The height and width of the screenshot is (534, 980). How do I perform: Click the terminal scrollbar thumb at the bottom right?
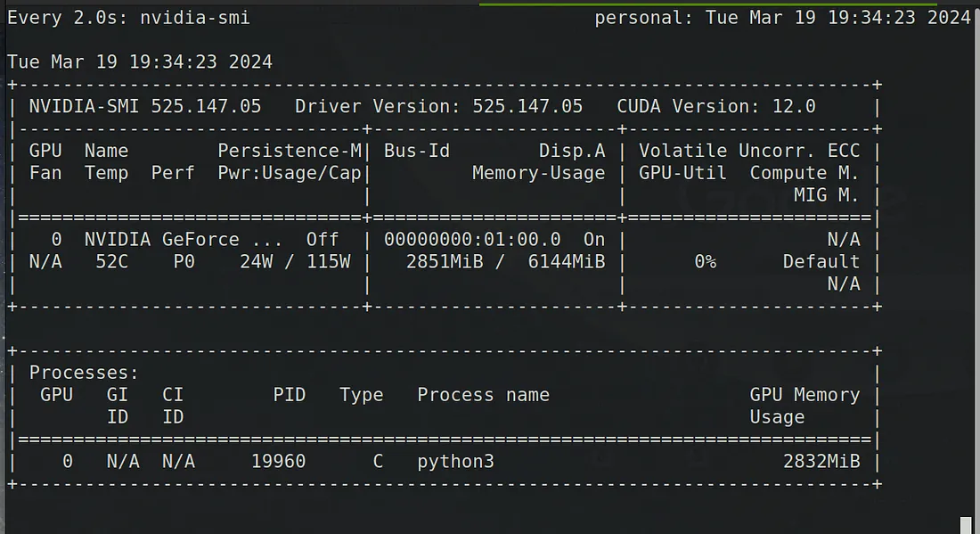(x=966, y=525)
